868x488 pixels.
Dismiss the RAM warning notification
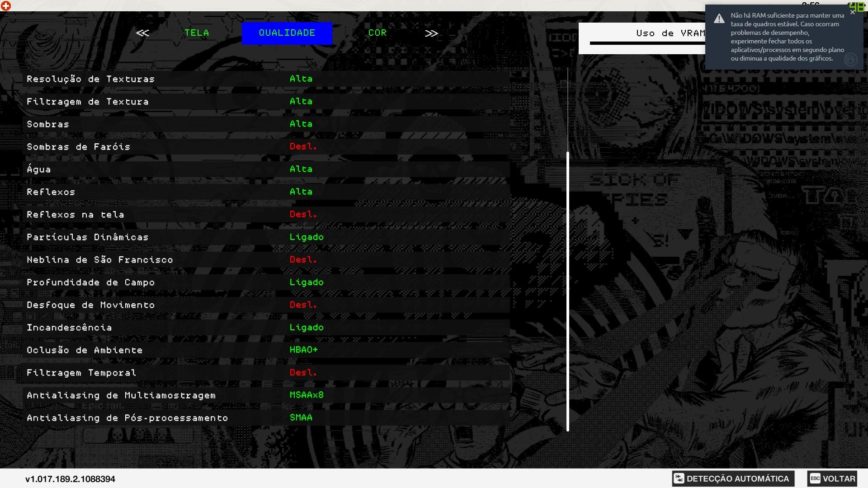pos(853,12)
